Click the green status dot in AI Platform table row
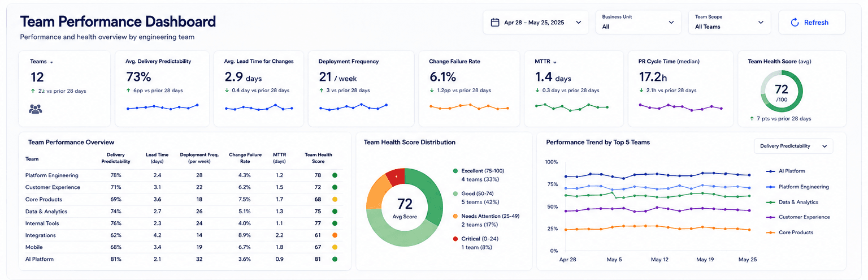Image resolution: width=868 pixels, height=280 pixels. [335, 259]
